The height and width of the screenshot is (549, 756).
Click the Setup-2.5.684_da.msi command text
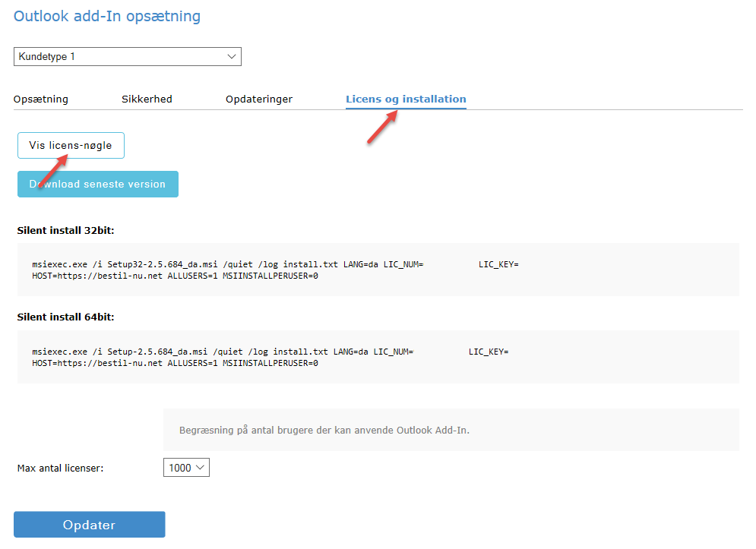270,357
